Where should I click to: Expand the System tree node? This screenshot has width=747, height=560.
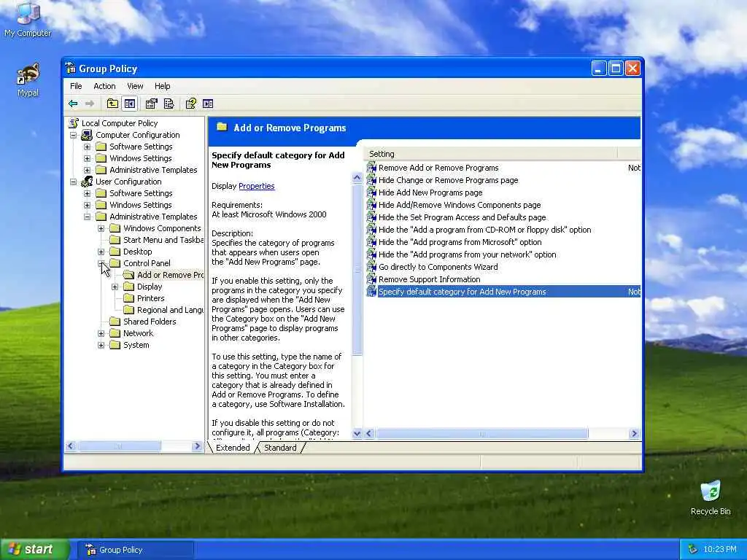coord(101,345)
